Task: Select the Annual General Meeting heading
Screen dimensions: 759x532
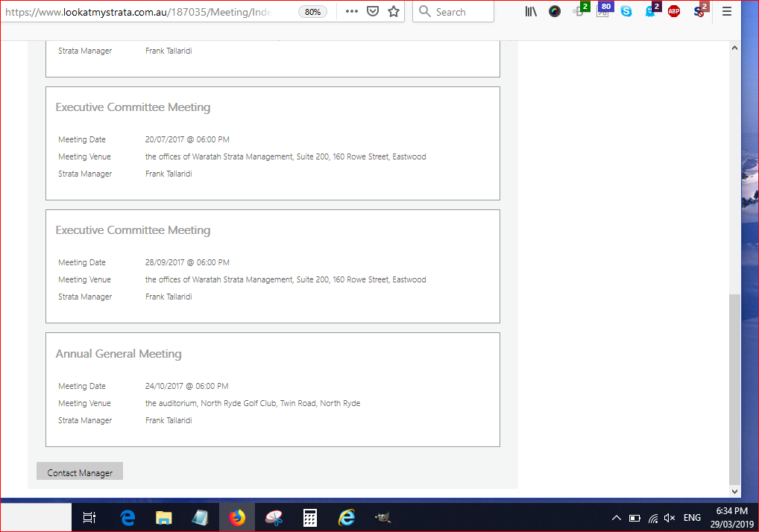Action: tap(119, 353)
